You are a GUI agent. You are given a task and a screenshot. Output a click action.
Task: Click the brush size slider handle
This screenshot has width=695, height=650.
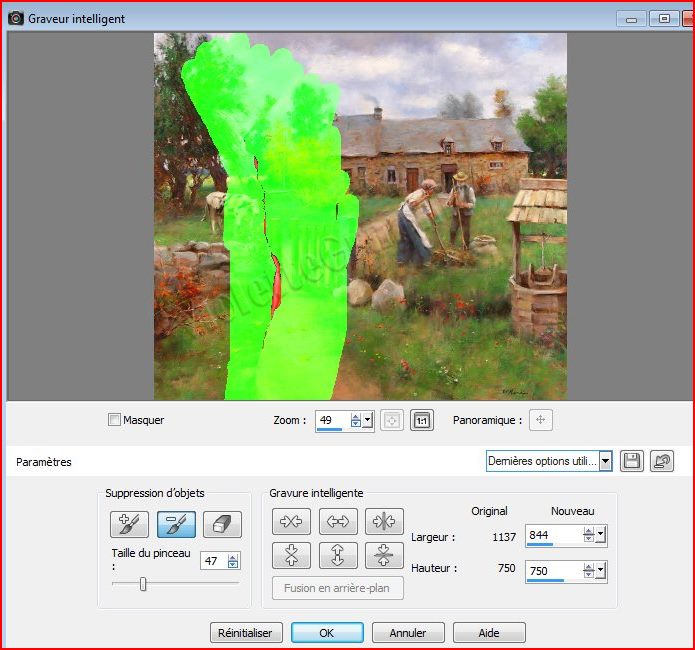143,584
